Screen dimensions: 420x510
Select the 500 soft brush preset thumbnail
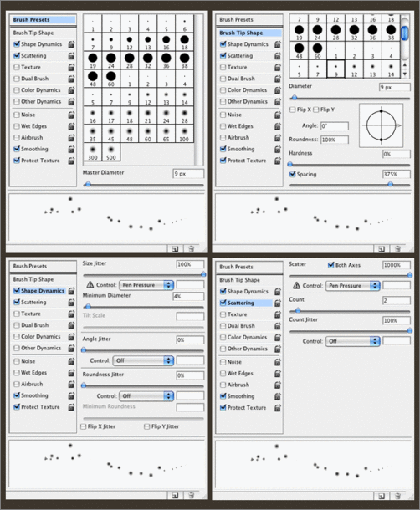tap(111, 152)
